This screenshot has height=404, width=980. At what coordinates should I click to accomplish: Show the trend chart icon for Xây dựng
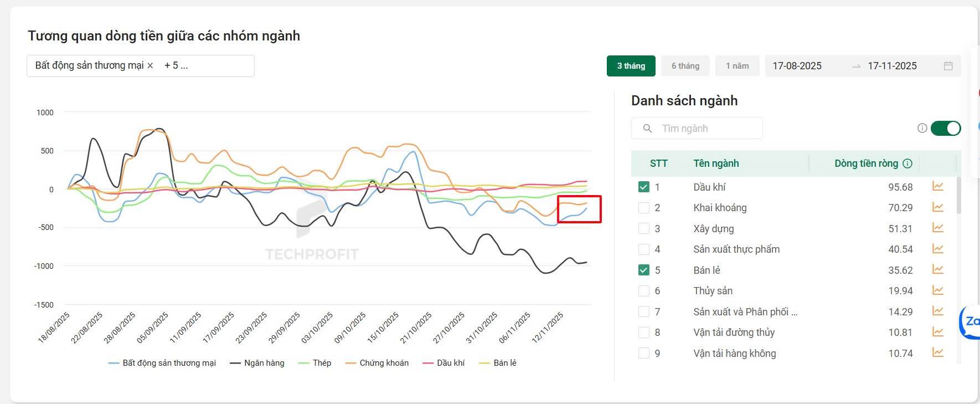937,228
